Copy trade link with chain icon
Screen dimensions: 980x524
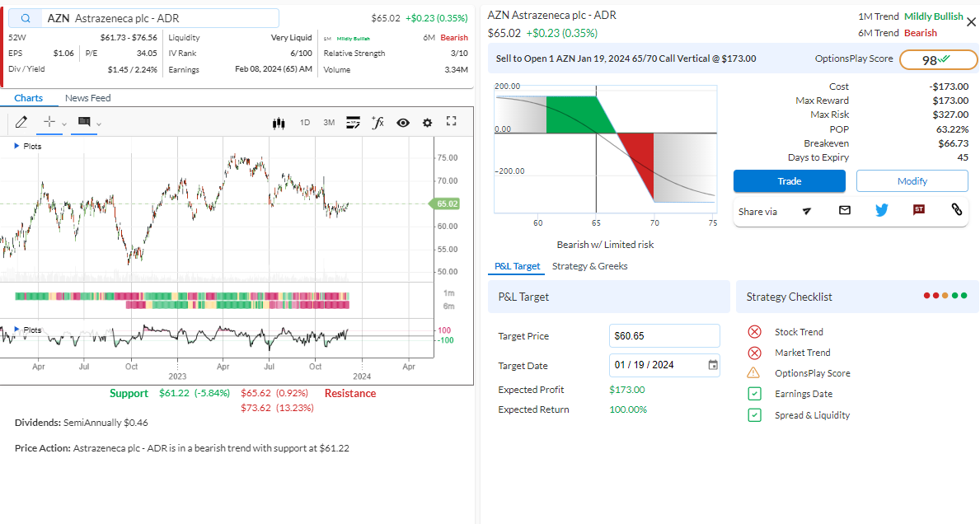(x=957, y=209)
